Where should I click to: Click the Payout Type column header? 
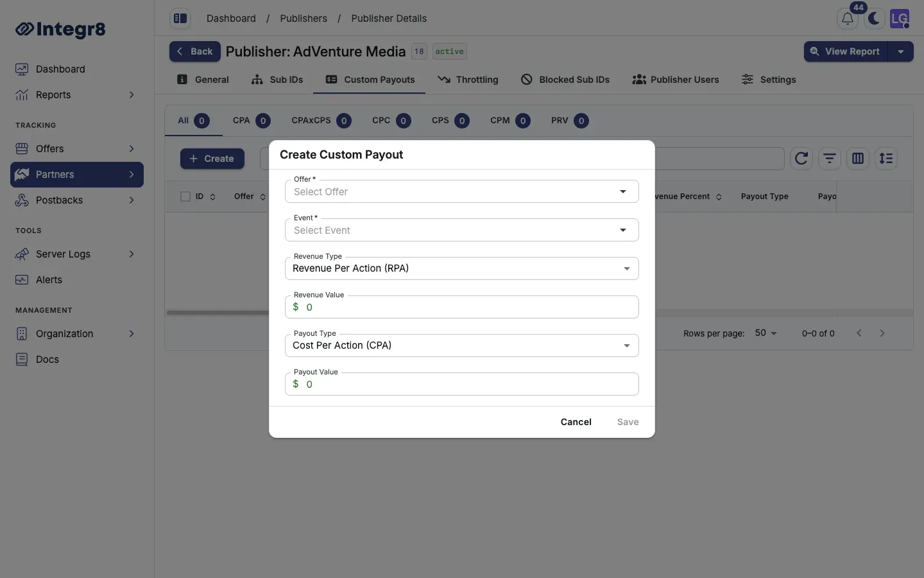pyautogui.click(x=764, y=197)
